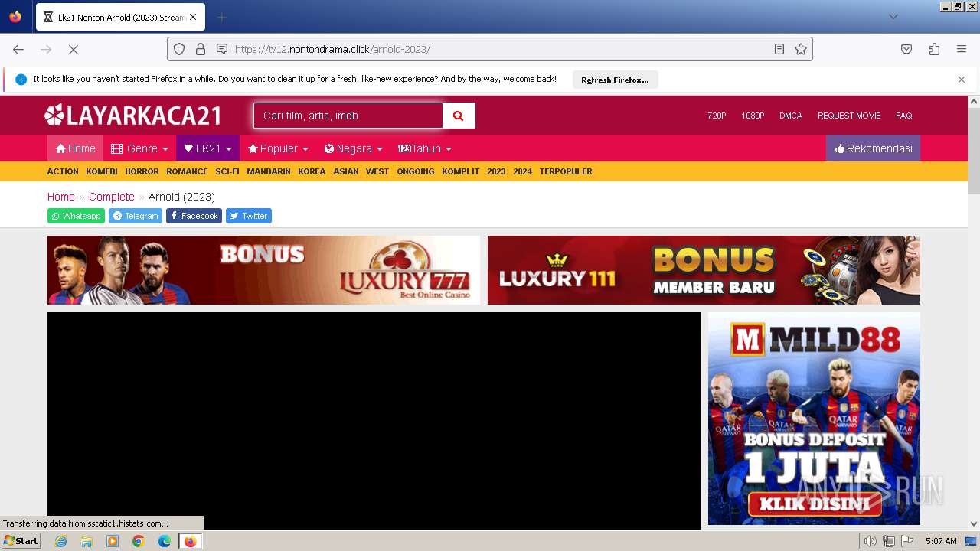The image size is (980, 551).
Task: Select the ONGOING category
Action: 416,171
